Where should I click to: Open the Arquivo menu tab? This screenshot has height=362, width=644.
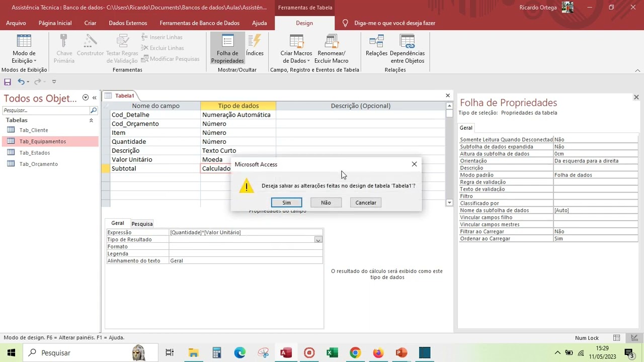[16, 23]
